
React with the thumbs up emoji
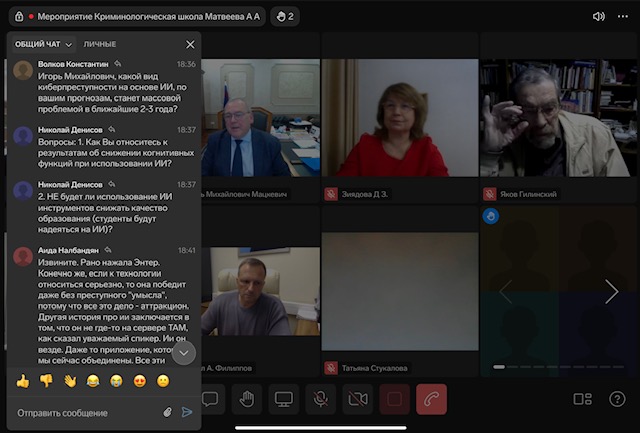coord(23,381)
